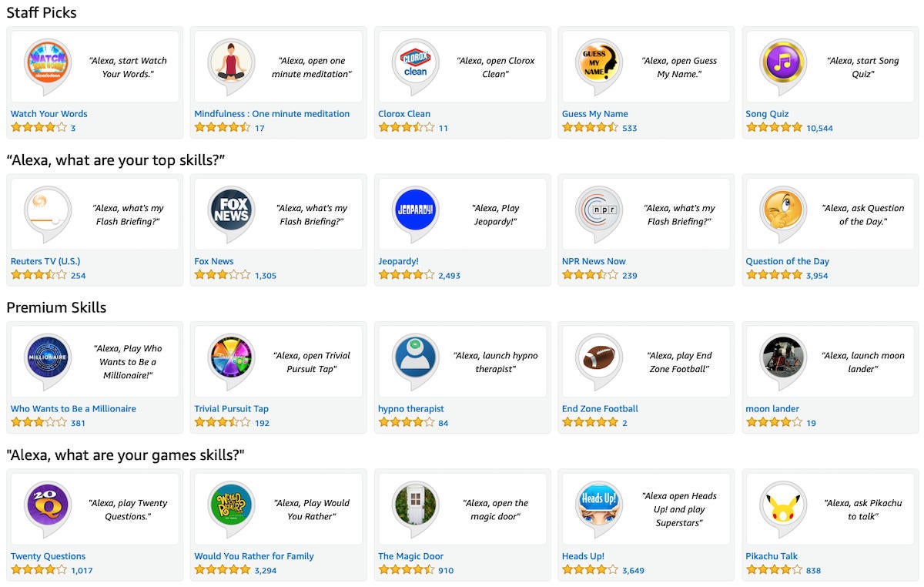Click the Watch Your Words skill icon
The image size is (924, 587).
[47, 65]
